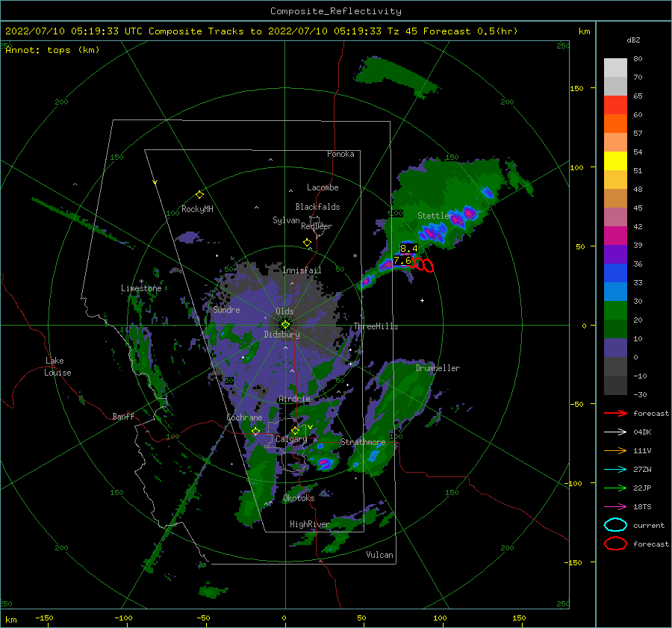Click the yellow diamond marker below RedDeer
The image size is (672, 628).
307,242
